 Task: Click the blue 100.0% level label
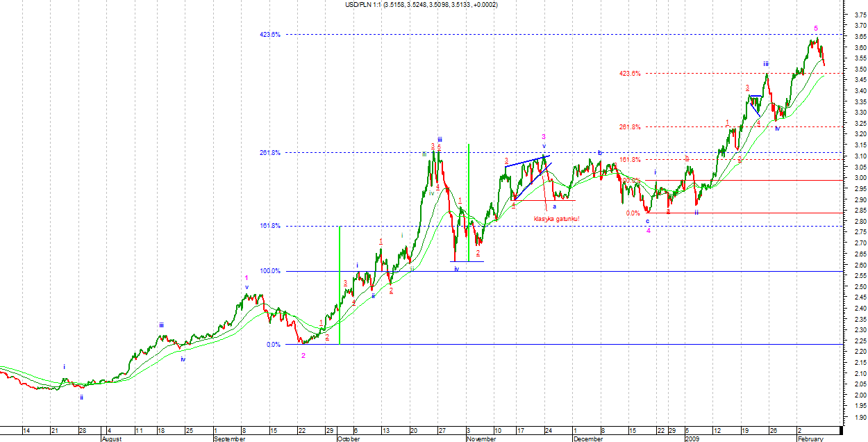(x=271, y=271)
